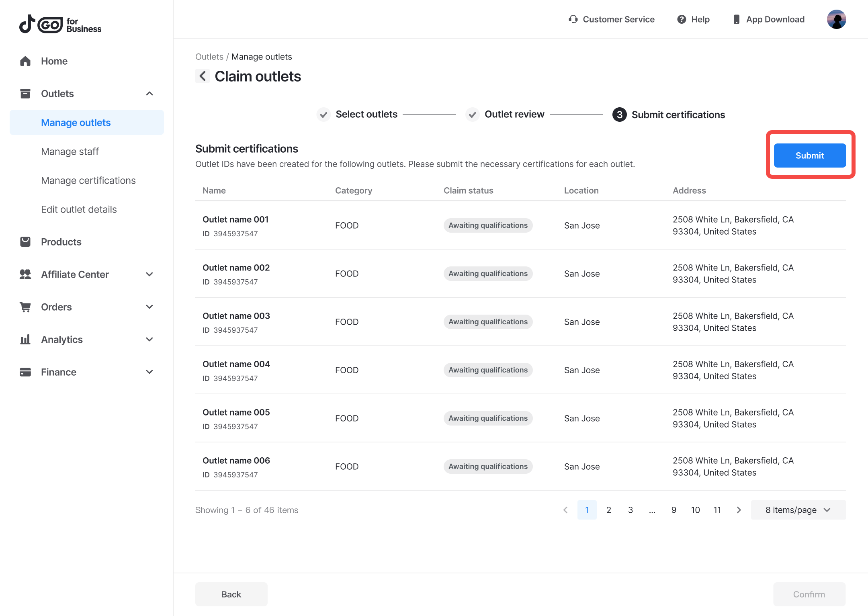Click the Outlets breadcrumb link
The image size is (868, 616).
(209, 57)
